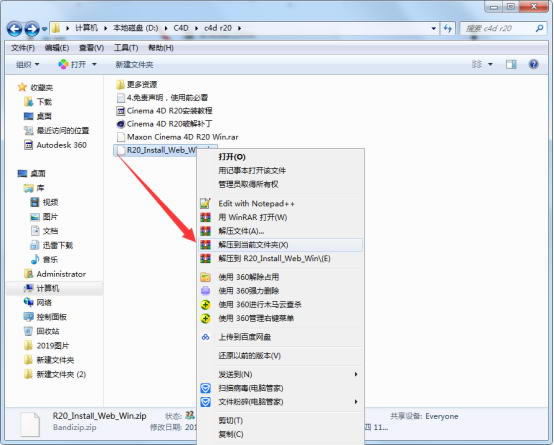Open the 工具(T) menu
The image size is (554, 445).
(x=126, y=48)
